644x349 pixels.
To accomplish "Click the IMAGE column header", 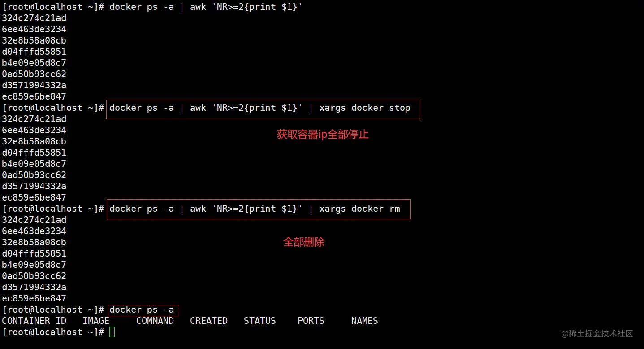I will point(96,321).
